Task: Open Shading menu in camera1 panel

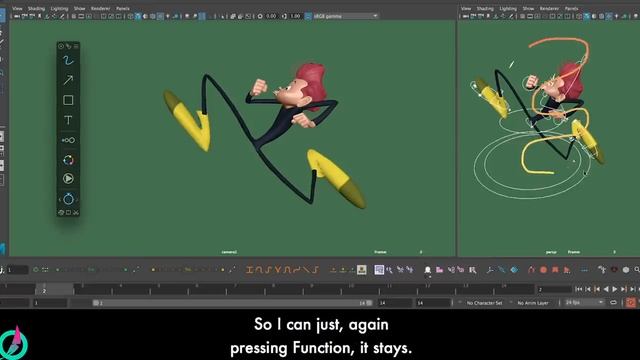Action: pos(36,8)
